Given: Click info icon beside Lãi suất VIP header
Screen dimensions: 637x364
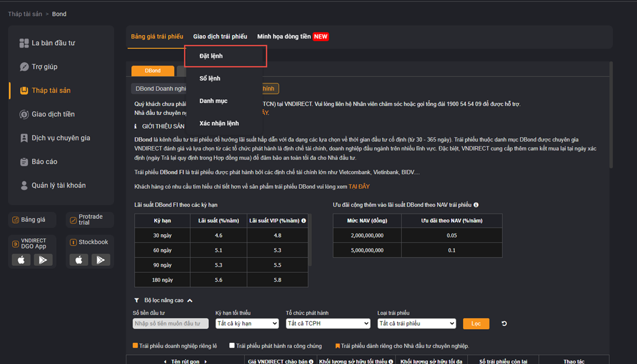Looking at the screenshot, I should (x=303, y=221).
